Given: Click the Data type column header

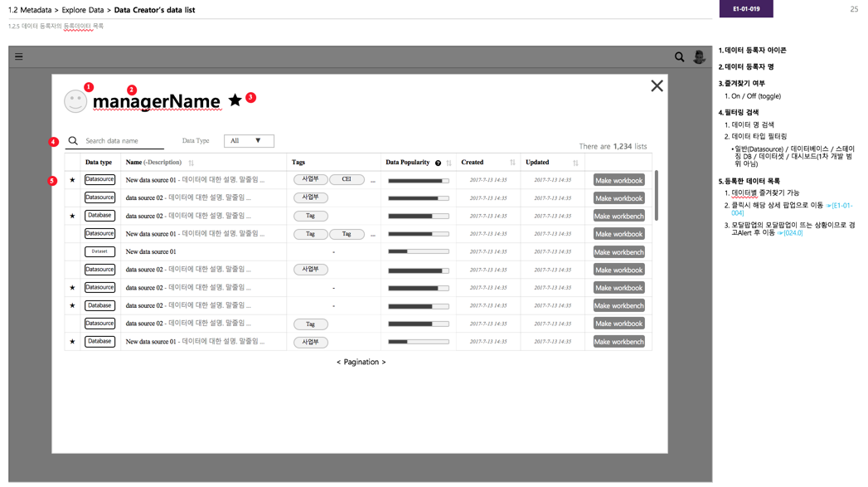Looking at the screenshot, I should tap(99, 163).
